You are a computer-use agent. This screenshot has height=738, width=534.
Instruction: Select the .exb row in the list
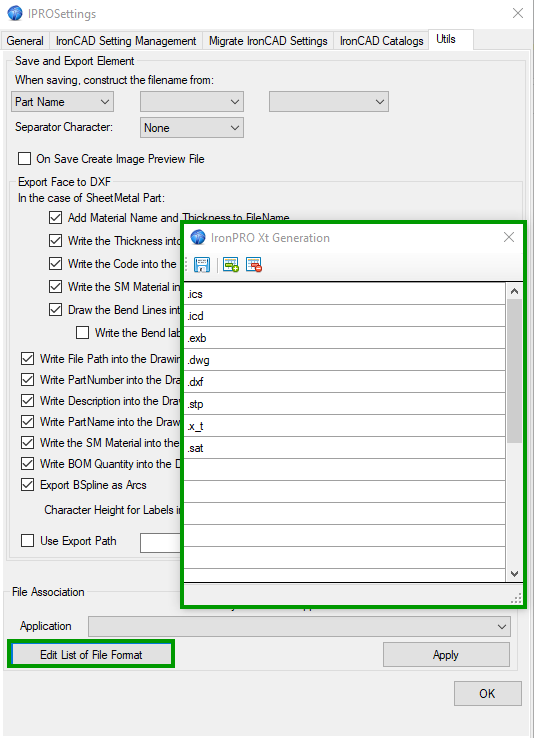[x=344, y=338]
